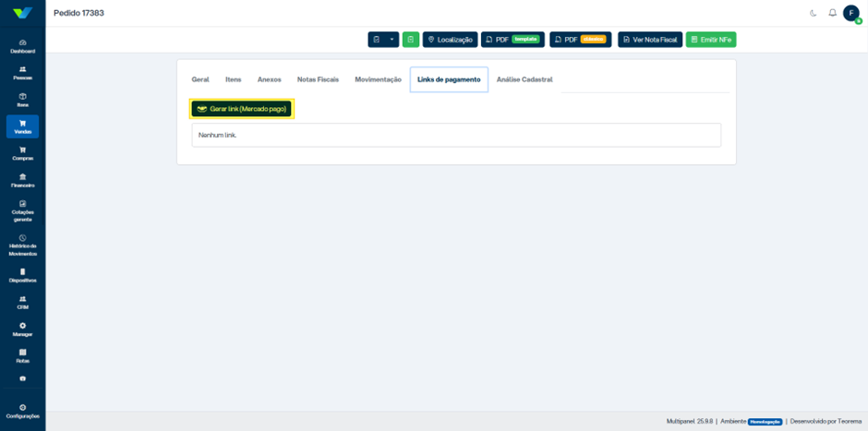Click 'Desenvolvido por Teorema' footer text
This screenshot has height=431, width=868.
(826, 422)
